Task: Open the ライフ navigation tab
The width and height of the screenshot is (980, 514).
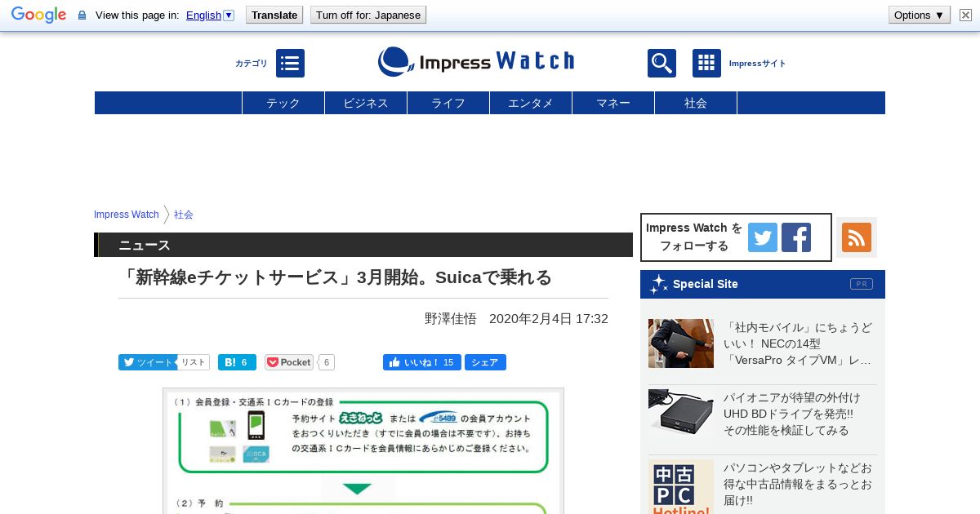Action: pyautogui.click(x=448, y=103)
